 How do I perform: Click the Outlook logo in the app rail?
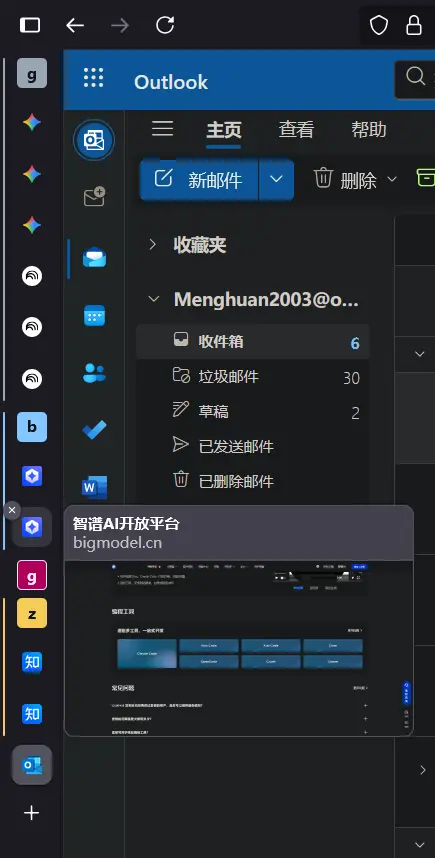pyautogui.click(x=94, y=140)
